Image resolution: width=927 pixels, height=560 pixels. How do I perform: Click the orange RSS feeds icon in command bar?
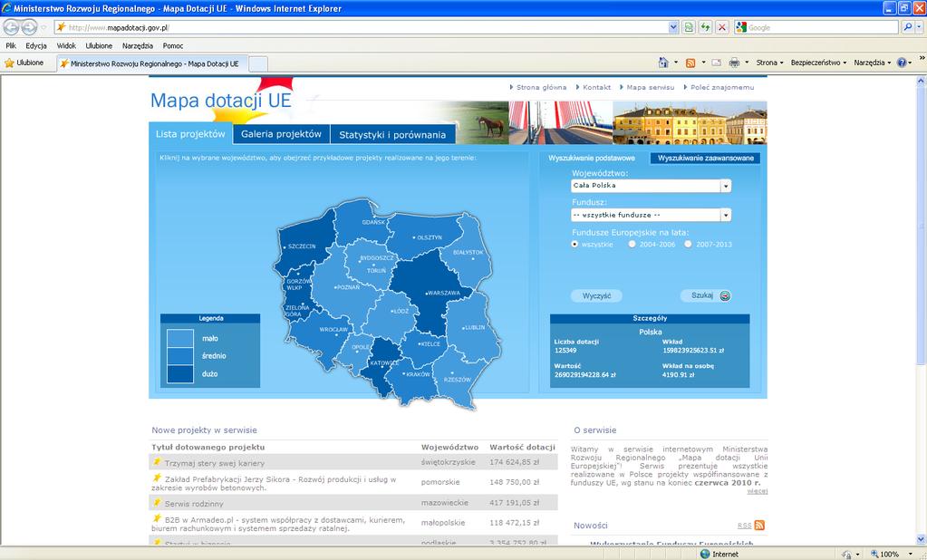tap(690, 63)
